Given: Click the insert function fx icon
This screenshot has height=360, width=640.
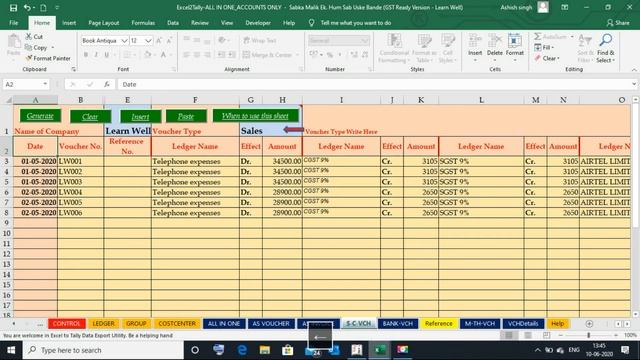Looking at the screenshot, I should 107,84.
